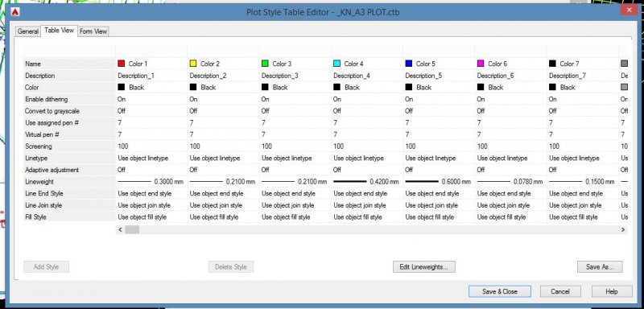Click the Description_3 cell
Image resolution: width=644 pixels, height=309 pixels.
295,76
